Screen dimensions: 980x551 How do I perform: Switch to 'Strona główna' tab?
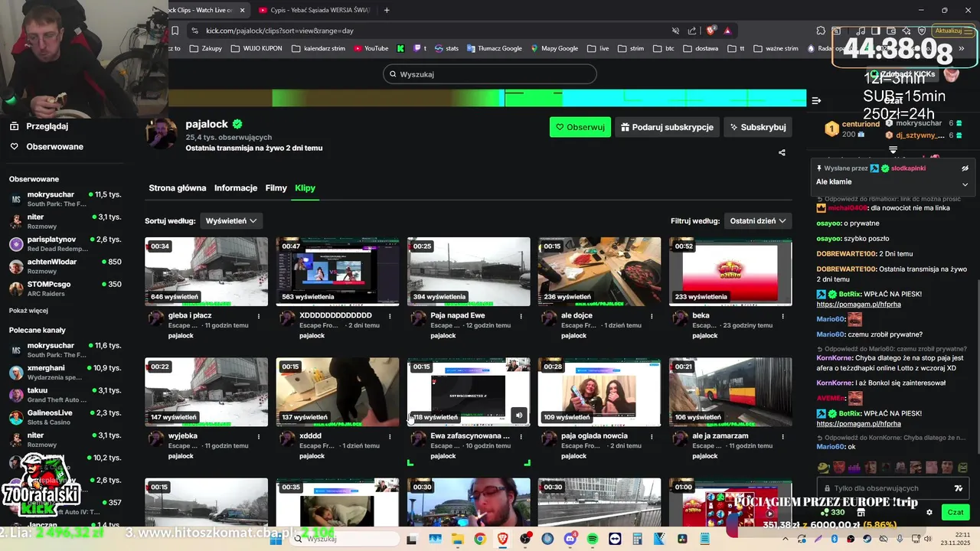[178, 187]
